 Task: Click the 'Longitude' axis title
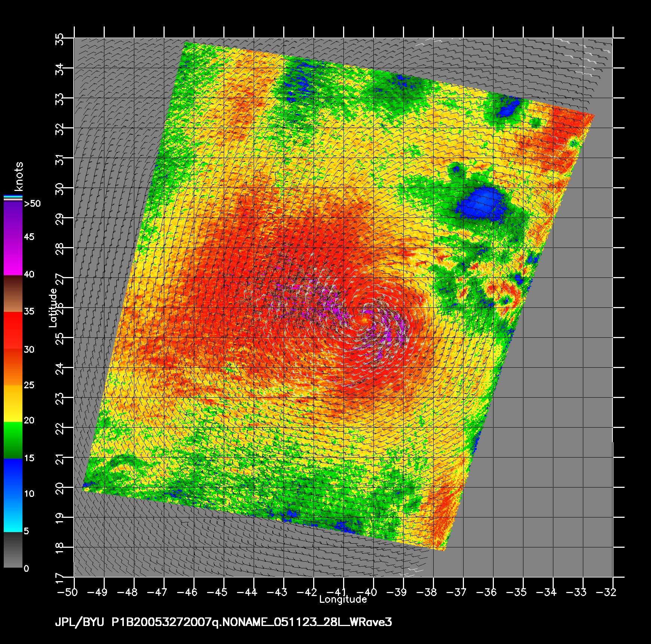coord(343,599)
